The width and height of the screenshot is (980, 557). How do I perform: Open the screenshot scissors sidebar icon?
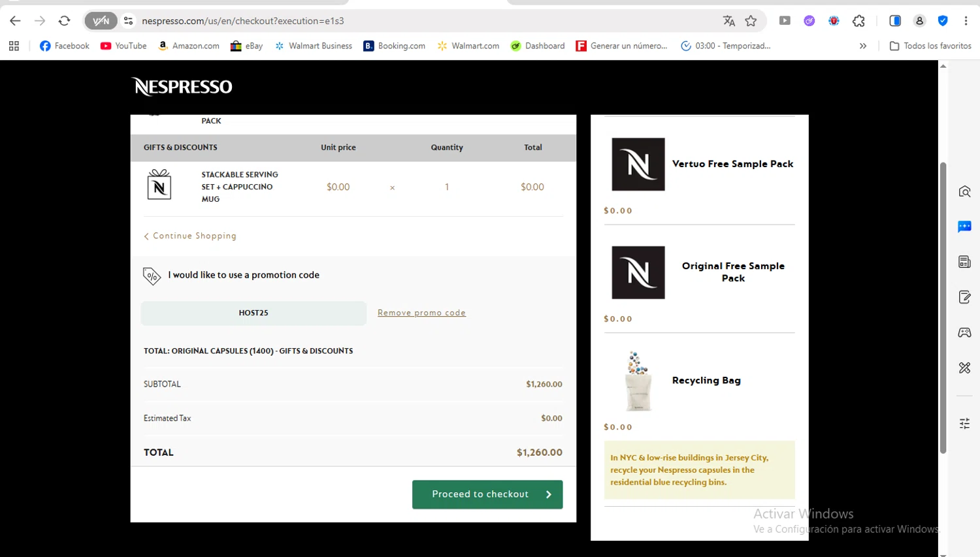(964, 368)
